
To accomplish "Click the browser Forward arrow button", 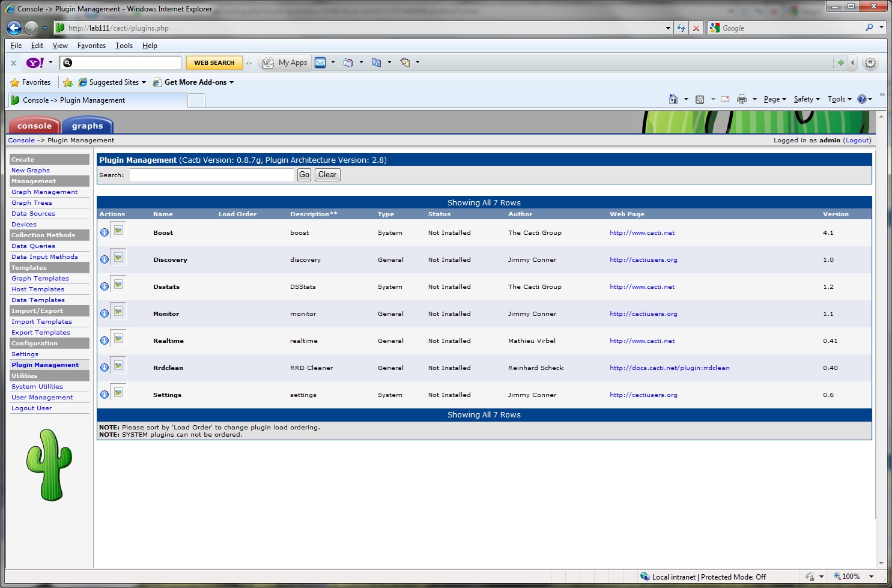I will pyautogui.click(x=31, y=28).
